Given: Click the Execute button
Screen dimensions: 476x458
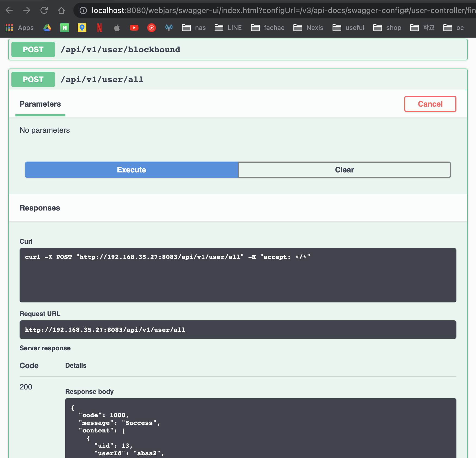Looking at the screenshot, I should 131,169.
